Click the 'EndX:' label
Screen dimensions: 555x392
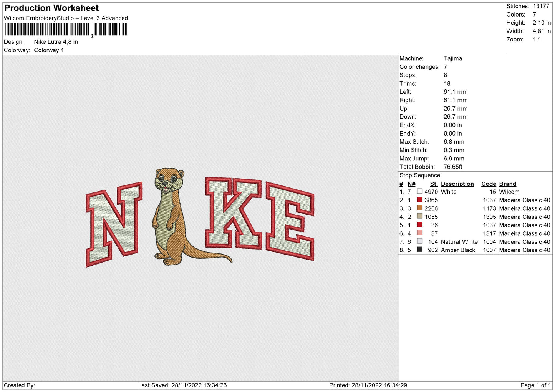408,125
